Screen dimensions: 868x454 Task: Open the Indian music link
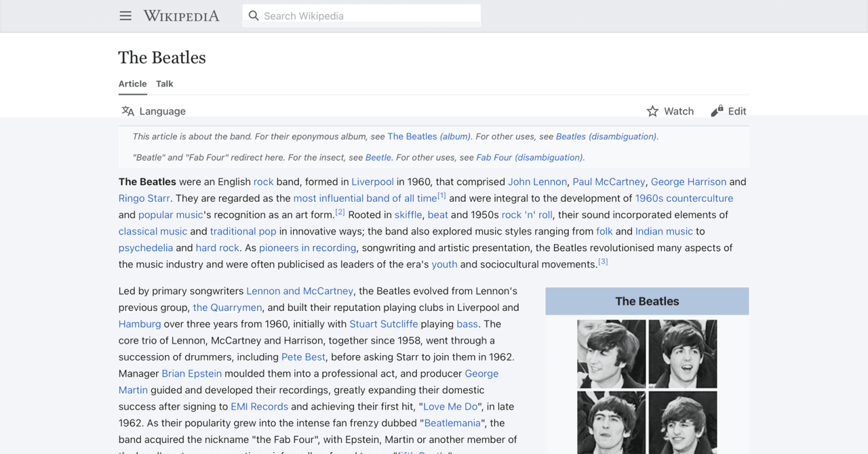coord(664,232)
